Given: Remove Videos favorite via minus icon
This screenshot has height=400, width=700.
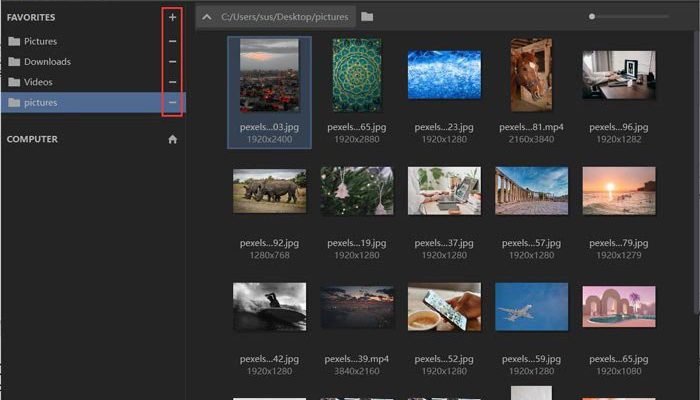Looking at the screenshot, I should tap(172, 82).
